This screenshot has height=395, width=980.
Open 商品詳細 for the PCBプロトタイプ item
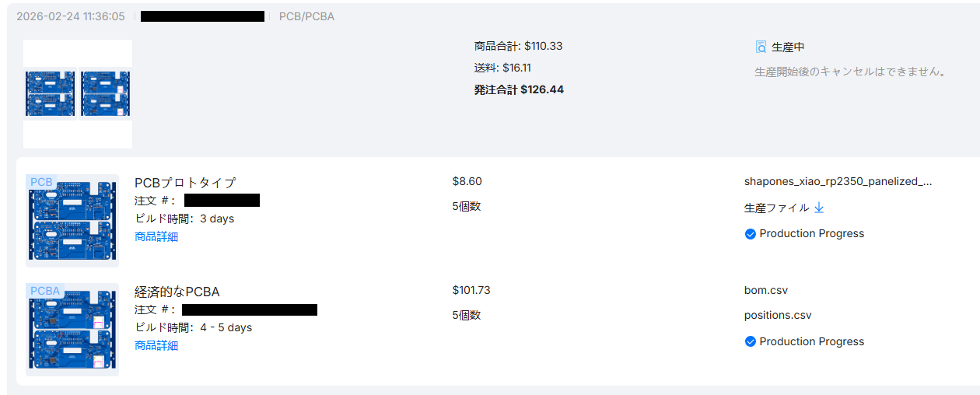point(156,237)
